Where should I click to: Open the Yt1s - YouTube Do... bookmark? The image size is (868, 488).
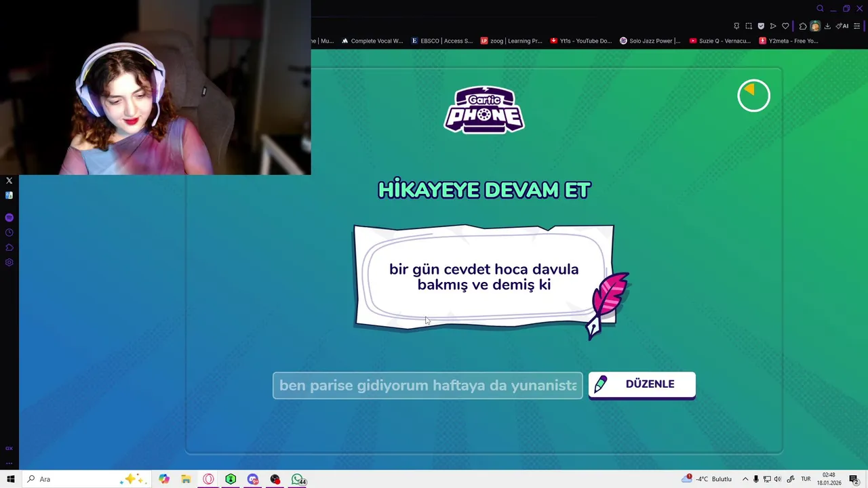coord(581,41)
